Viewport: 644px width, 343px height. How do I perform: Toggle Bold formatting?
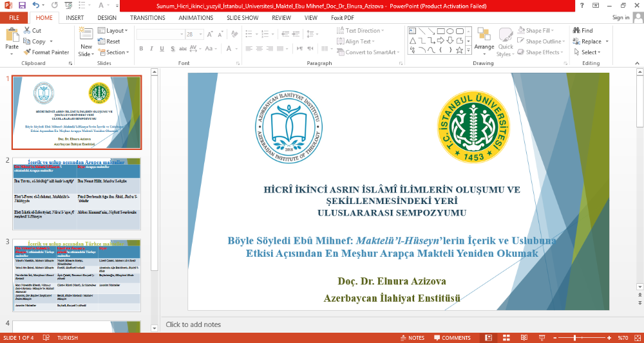coord(141,48)
